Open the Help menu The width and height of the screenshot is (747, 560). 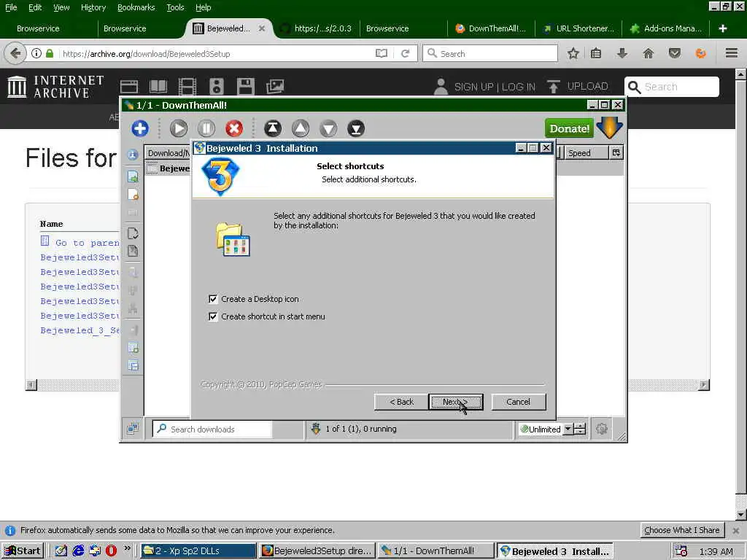pyautogui.click(x=203, y=7)
